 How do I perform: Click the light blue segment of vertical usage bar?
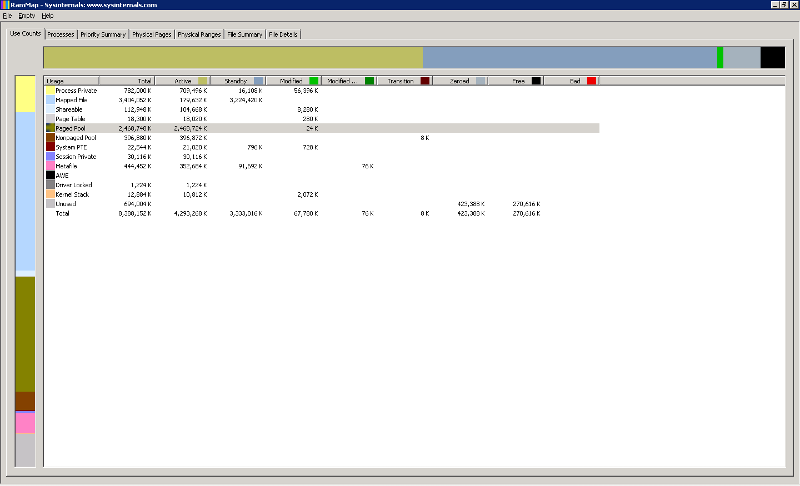tap(26, 191)
